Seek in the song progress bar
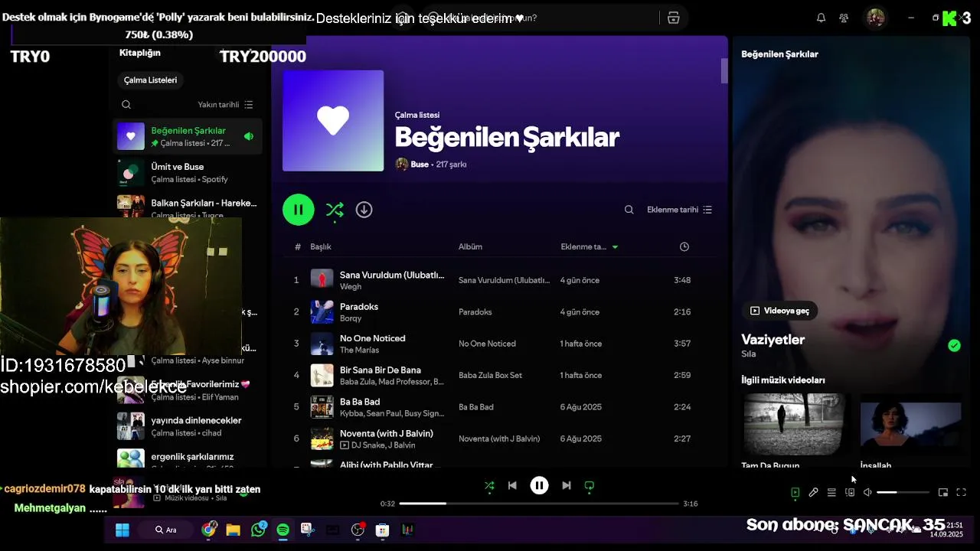Viewport: 980px width, 551px height. coord(539,504)
